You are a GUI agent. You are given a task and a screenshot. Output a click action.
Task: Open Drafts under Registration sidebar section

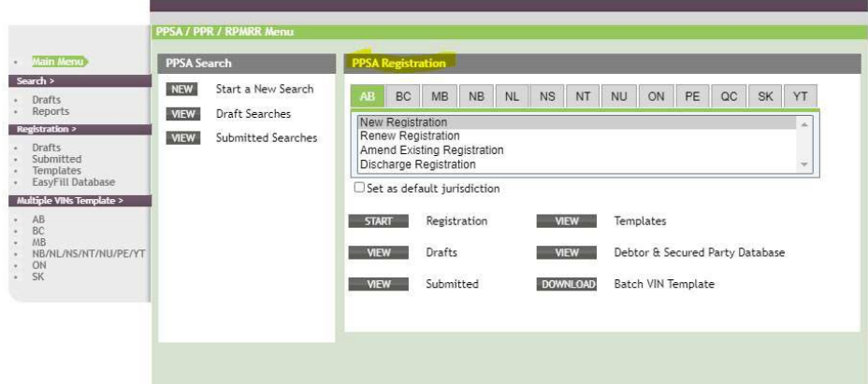[x=47, y=148]
